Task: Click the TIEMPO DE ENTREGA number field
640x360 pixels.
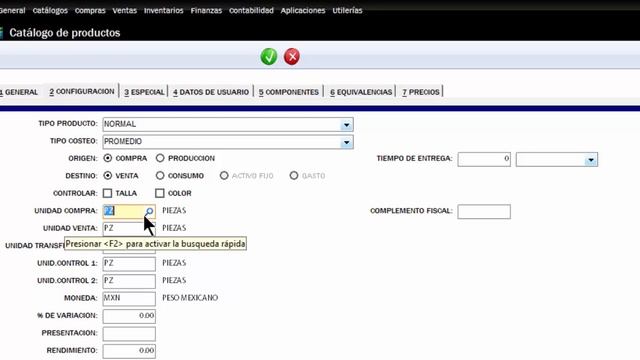Action: [x=484, y=160]
